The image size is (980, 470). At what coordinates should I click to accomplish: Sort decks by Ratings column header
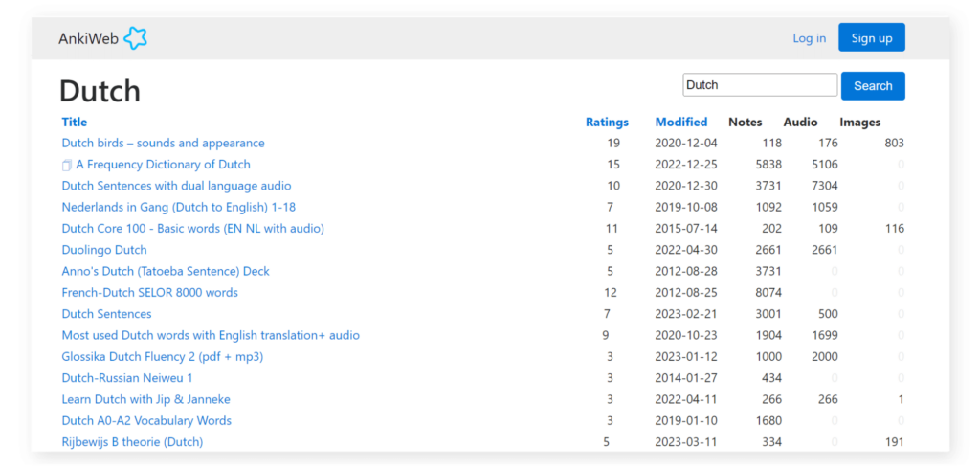607,122
